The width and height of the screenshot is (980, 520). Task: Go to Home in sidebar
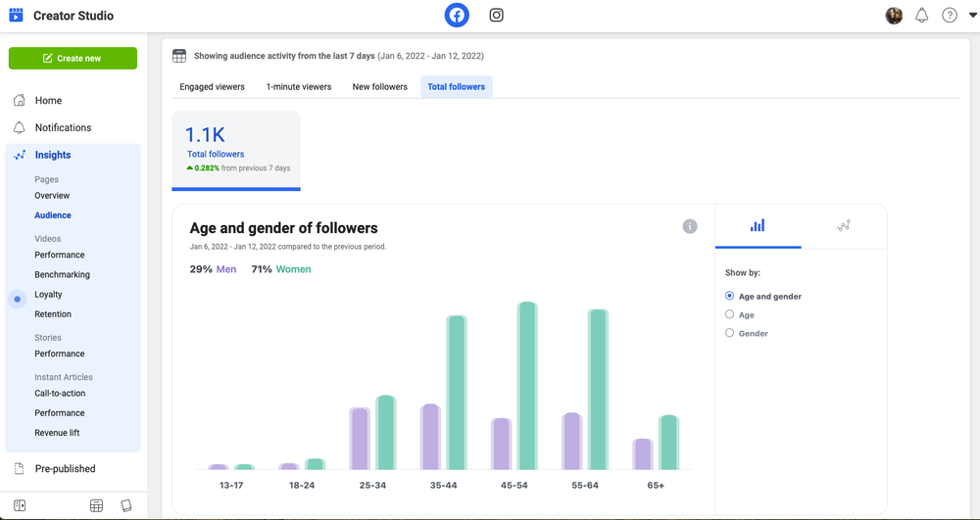pyautogui.click(x=48, y=101)
